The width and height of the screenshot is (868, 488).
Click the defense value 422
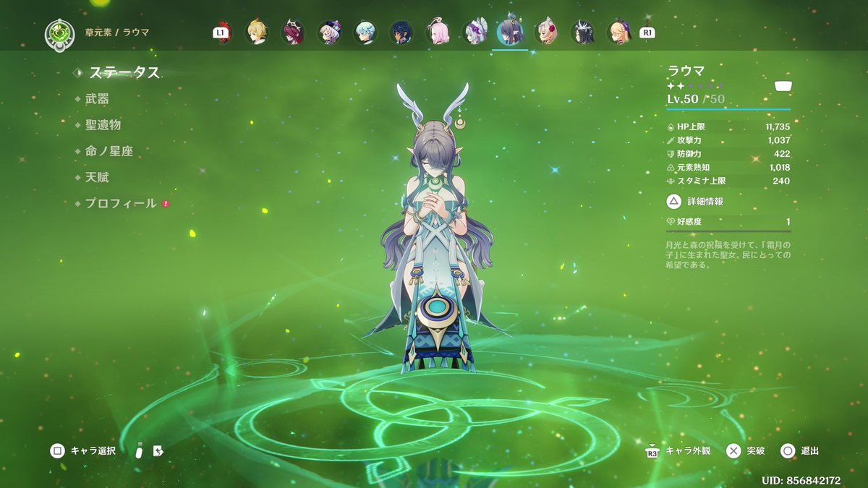pyautogui.click(x=782, y=154)
